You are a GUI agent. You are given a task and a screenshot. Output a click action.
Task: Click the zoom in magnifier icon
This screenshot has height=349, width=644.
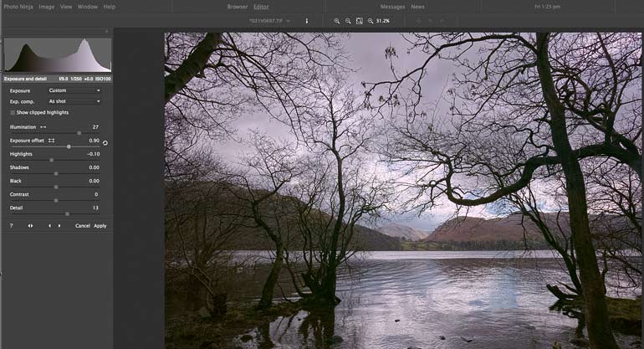click(337, 21)
